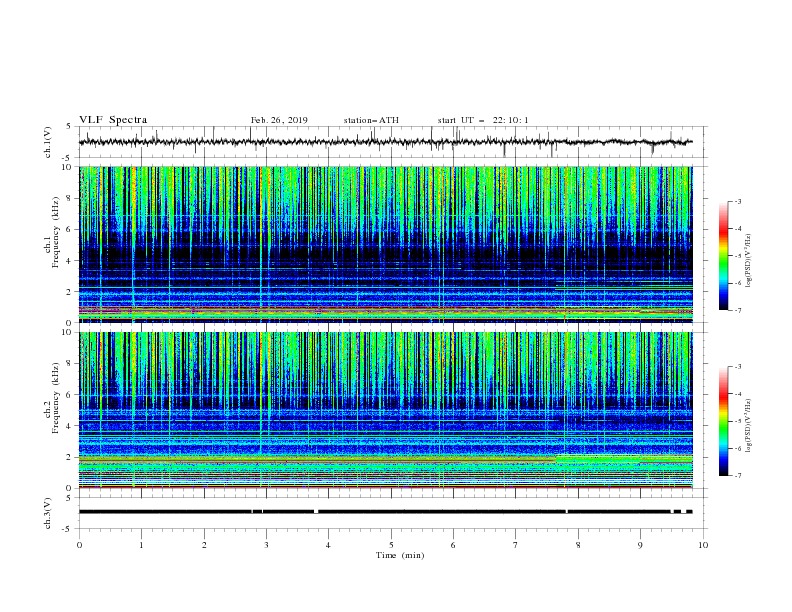Click the ch.1 'Frequency (kHz)' axis label
Viewport: 792px width, 612px height.
[x=56, y=233]
